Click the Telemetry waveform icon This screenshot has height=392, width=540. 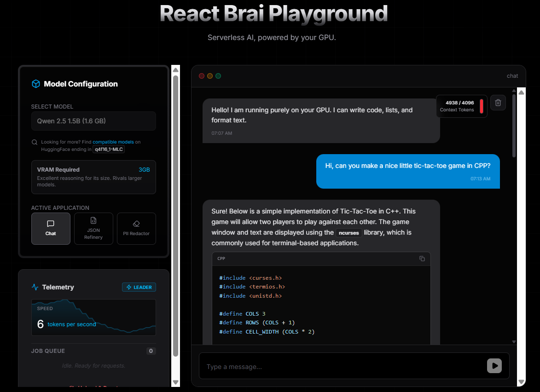pyautogui.click(x=35, y=287)
